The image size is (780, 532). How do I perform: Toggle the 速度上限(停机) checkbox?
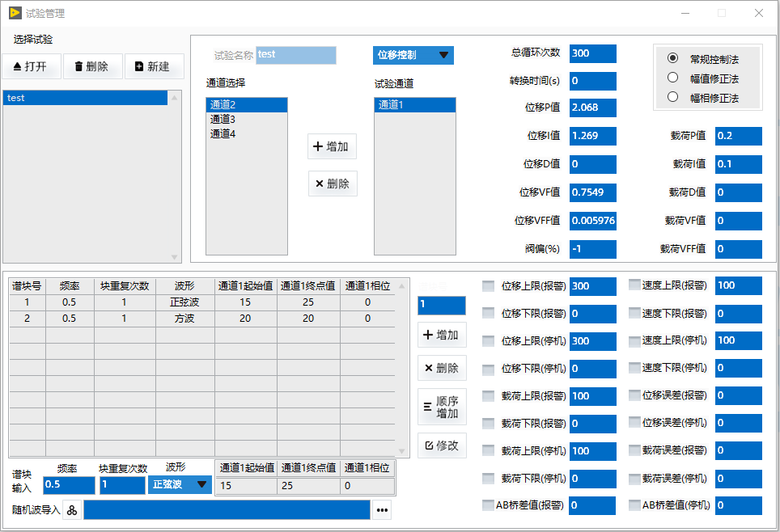click(634, 340)
